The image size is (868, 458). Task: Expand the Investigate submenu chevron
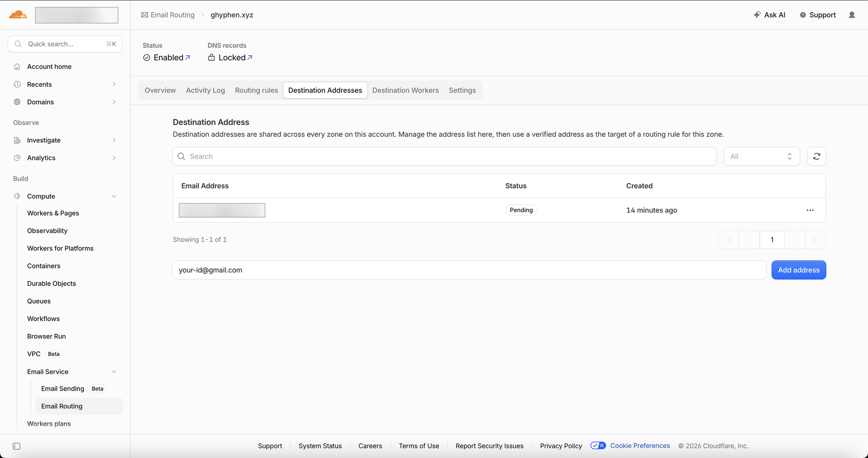(x=115, y=140)
